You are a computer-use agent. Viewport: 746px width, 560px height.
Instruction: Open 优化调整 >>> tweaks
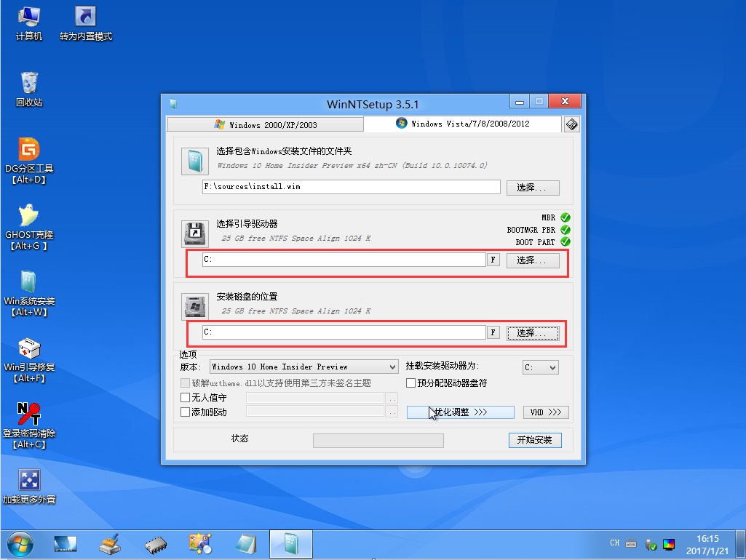(x=461, y=412)
